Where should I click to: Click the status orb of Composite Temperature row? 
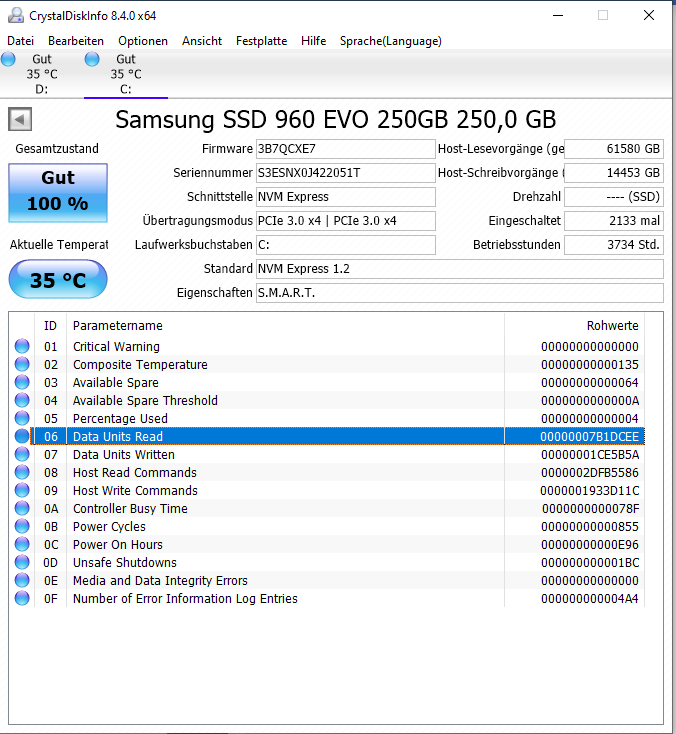coord(22,364)
